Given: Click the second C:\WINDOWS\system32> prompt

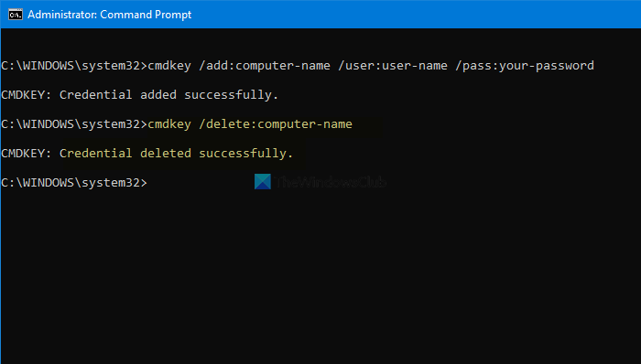Looking at the screenshot, I should (x=74, y=124).
